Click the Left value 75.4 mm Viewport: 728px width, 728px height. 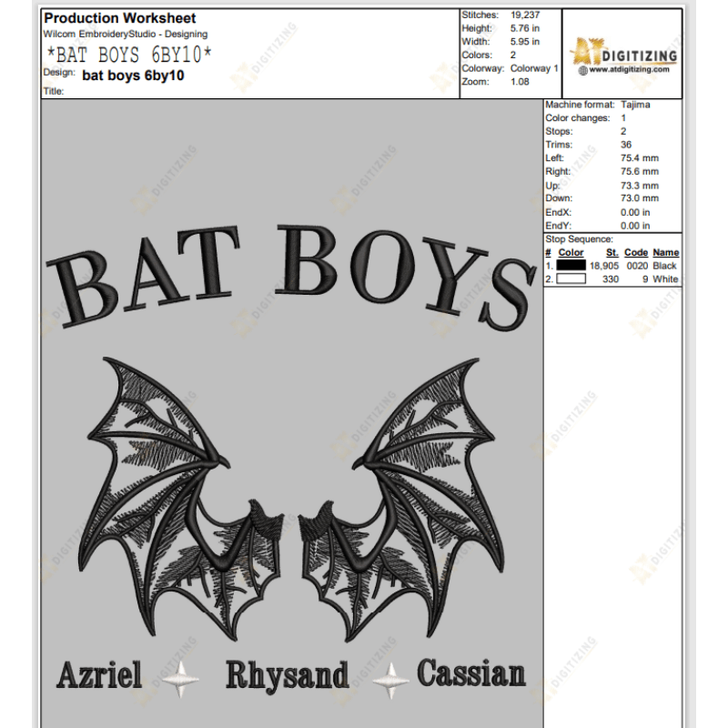pos(640,157)
